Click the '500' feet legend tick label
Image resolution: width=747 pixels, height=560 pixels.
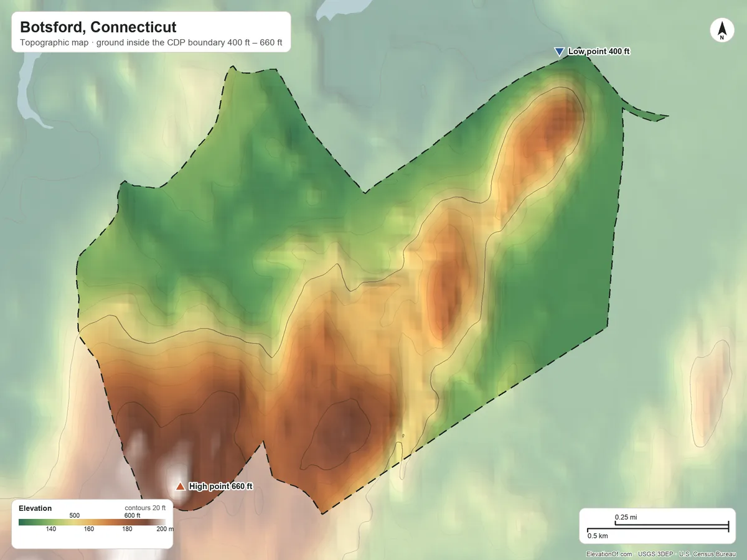pos(75,515)
